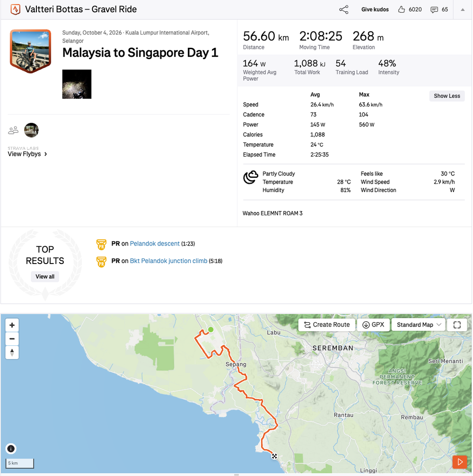The height and width of the screenshot is (476, 473).
Task: Open the athlete profile badge photo
Action: pyautogui.click(x=30, y=51)
